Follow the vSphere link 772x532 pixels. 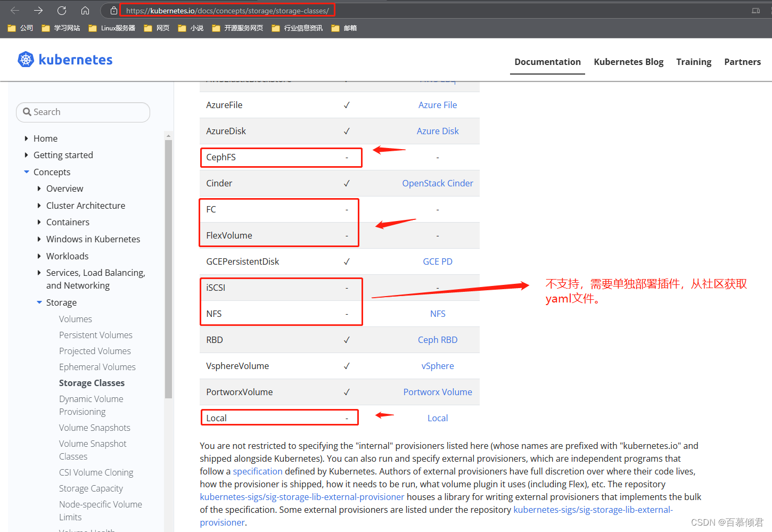[438, 366]
